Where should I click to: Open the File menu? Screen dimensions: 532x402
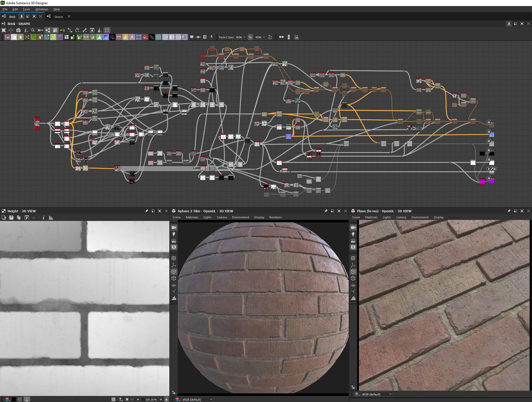[x=5, y=9]
